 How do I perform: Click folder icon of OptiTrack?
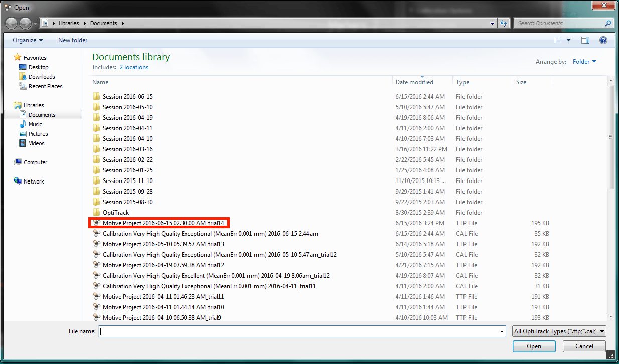[x=97, y=212]
